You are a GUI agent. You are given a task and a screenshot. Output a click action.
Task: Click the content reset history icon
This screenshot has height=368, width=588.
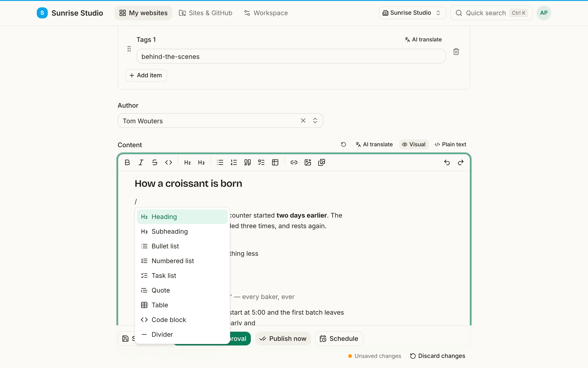[343, 145]
